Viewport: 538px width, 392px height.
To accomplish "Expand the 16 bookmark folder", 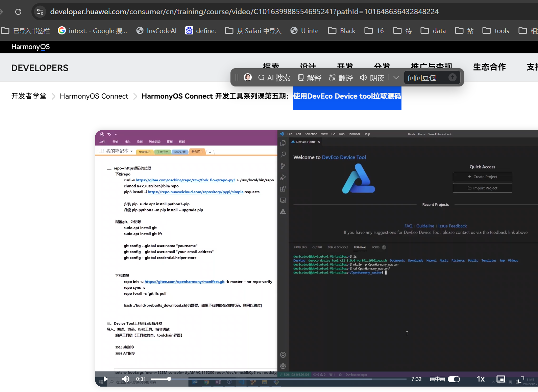I will tap(374, 31).
